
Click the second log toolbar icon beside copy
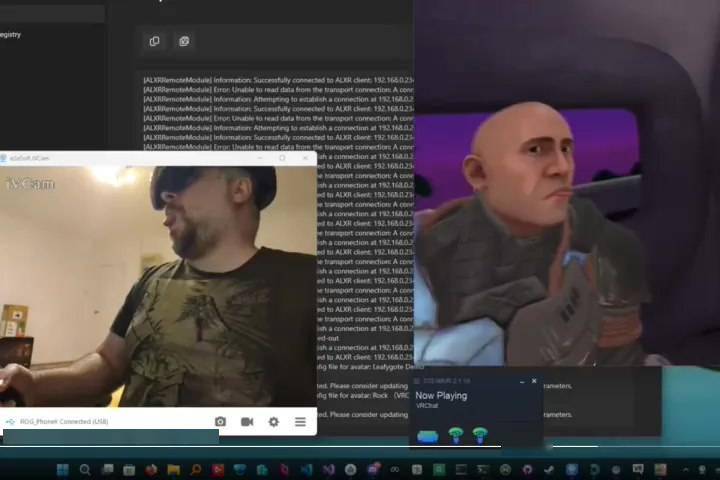[x=184, y=41]
